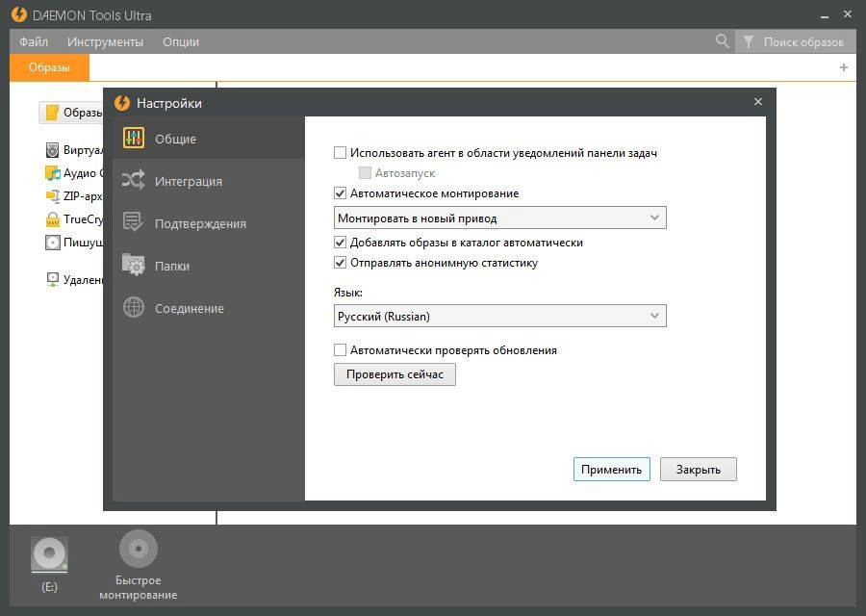Screen dimensions: 866x616
Task: Click the Быстрое монтирование disc icon
Action: pyautogui.click(x=138, y=549)
